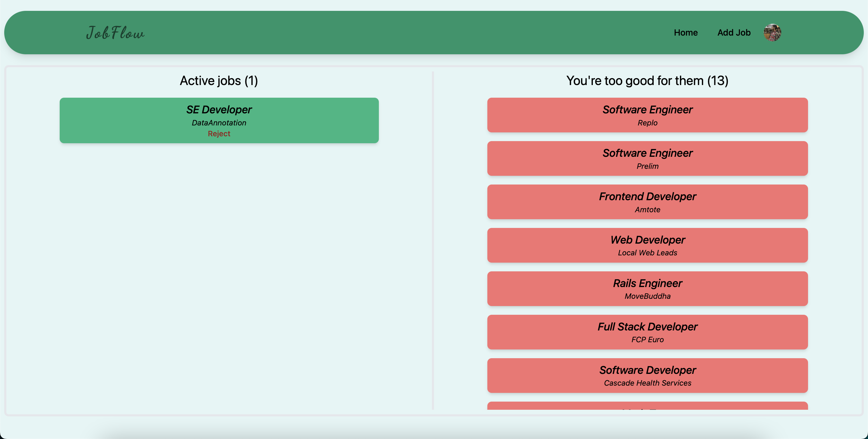Image resolution: width=868 pixels, height=439 pixels.
Task: Reject the DataAnnotation job
Action: click(x=219, y=134)
